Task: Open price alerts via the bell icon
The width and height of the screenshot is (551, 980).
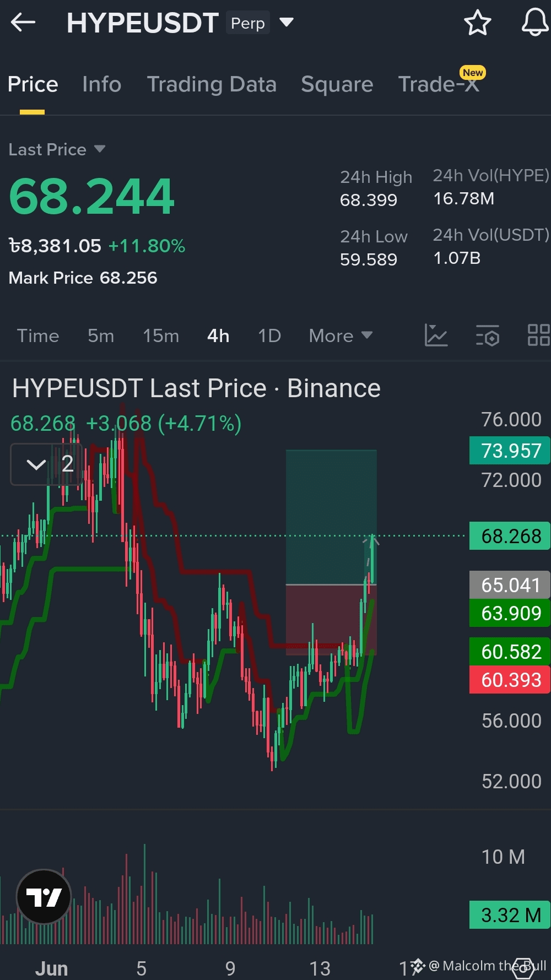Action: (x=535, y=23)
